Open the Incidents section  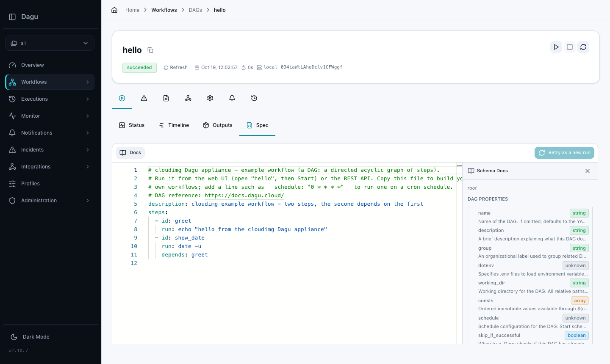pyautogui.click(x=50, y=150)
